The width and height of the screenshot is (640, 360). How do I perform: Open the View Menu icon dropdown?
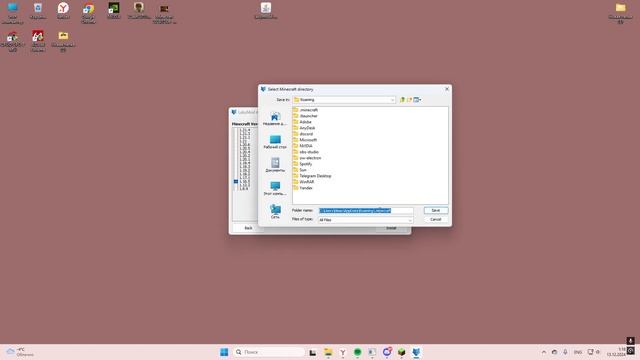pos(417,100)
